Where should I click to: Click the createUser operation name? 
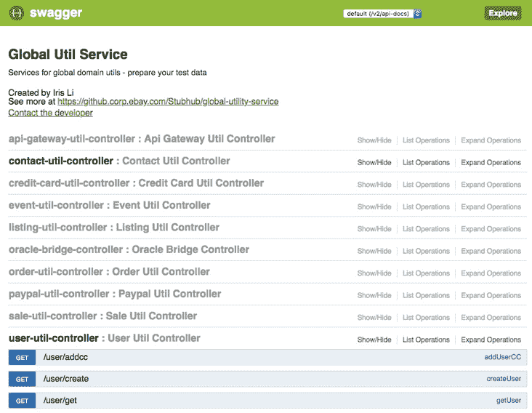pos(504,379)
